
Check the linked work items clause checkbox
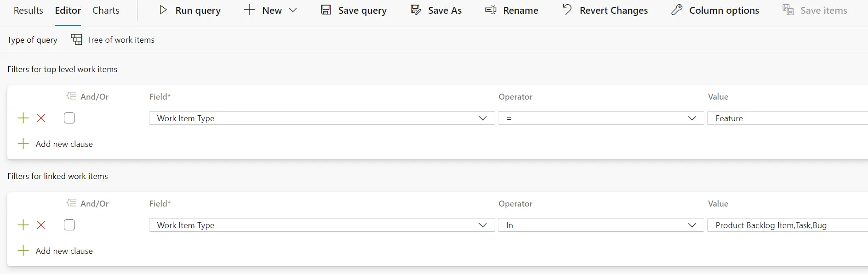point(69,225)
